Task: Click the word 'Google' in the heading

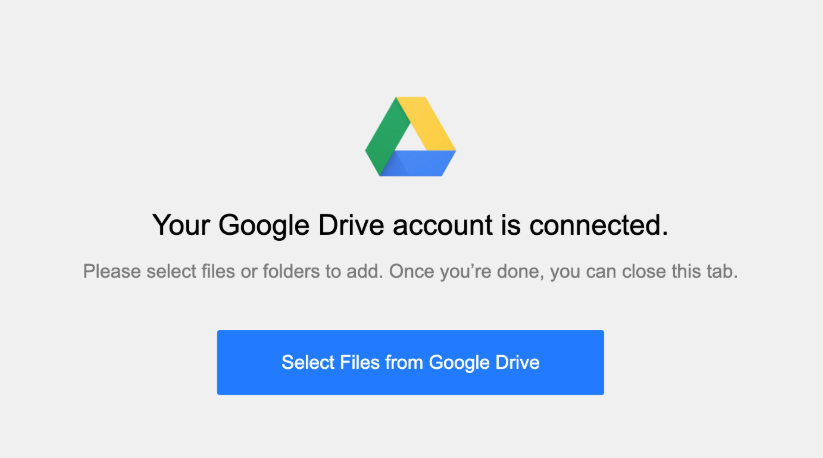Action: coord(263,226)
